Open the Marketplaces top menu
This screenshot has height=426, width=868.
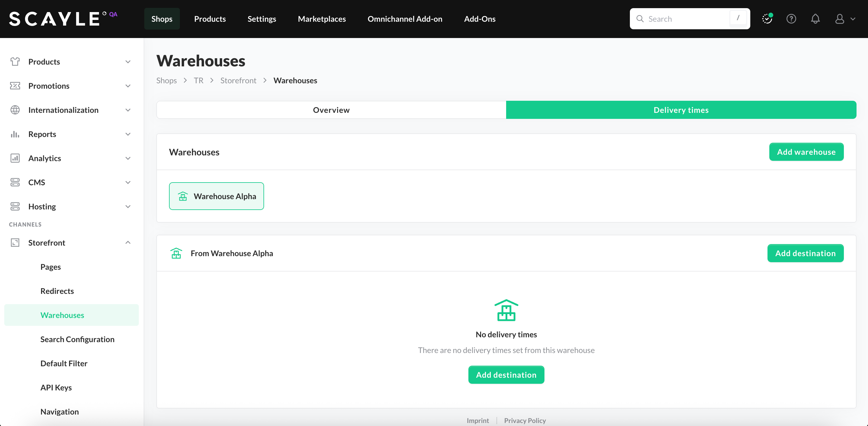tap(321, 19)
